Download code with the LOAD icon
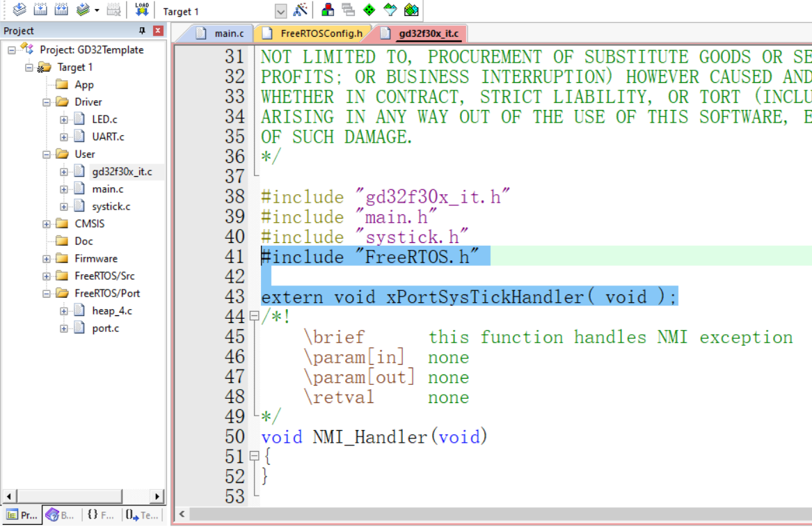The height and width of the screenshot is (529, 812). point(141,9)
